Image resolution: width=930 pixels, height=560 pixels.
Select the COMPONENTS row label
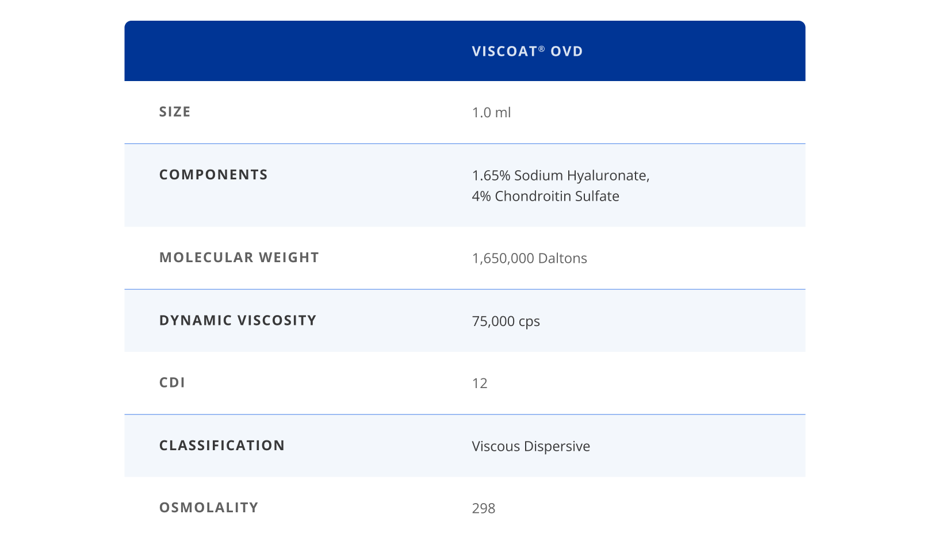(213, 175)
